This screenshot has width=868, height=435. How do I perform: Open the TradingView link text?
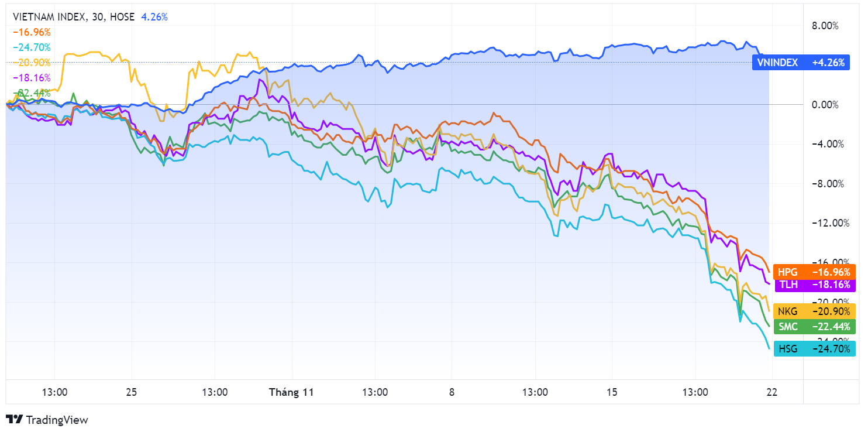tap(57, 420)
